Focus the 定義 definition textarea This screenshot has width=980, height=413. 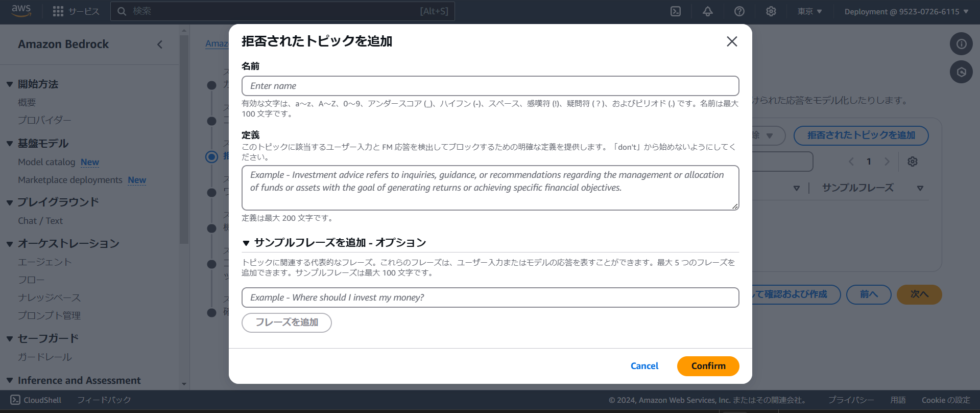490,188
